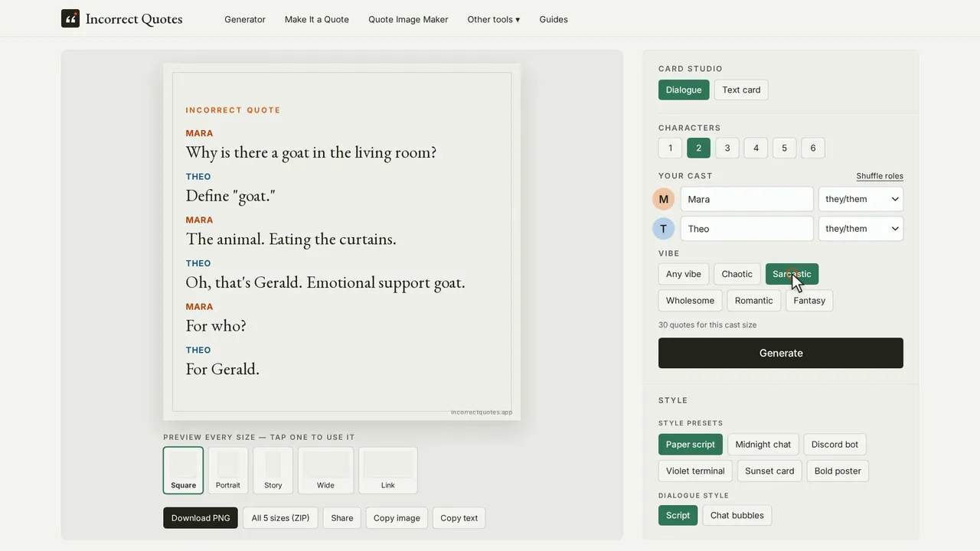
Task: Choose the Wholesome vibe
Action: pos(690,301)
